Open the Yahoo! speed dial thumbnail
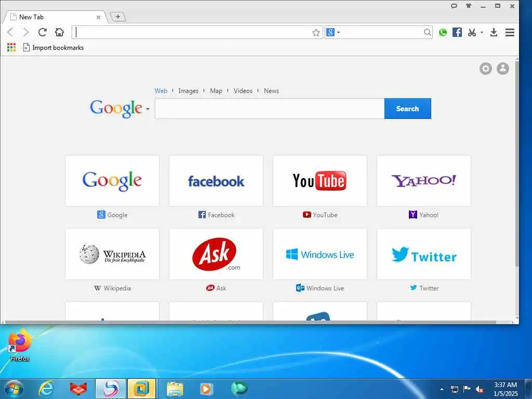The image size is (532, 399). point(424,181)
